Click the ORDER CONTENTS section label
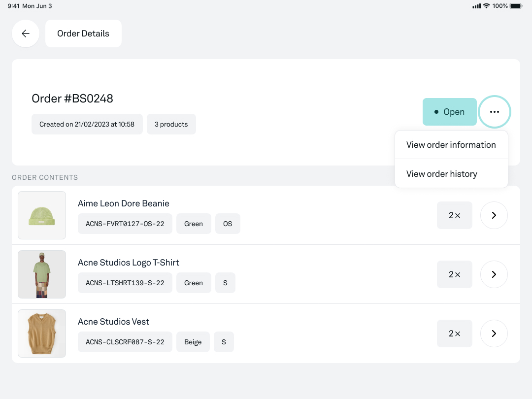The width and height of the screenshot is (532, 399). 45,177
